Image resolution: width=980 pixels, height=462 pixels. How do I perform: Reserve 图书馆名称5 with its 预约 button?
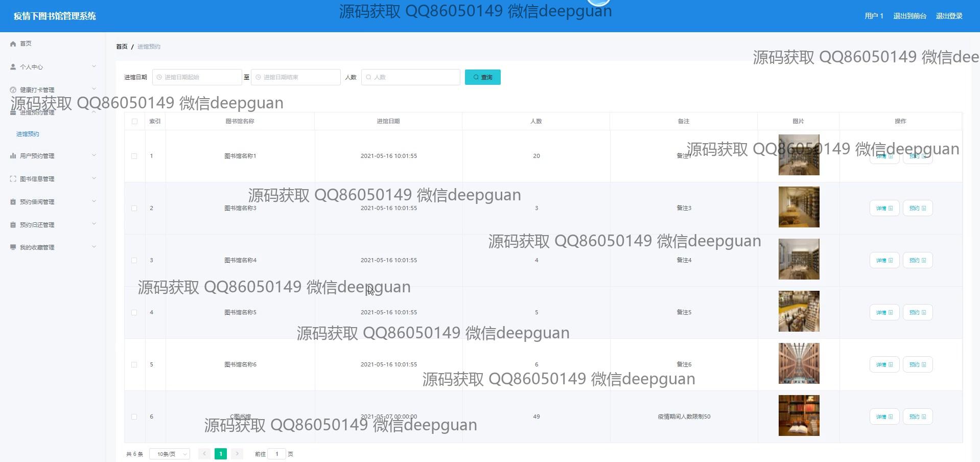coord(918,312)
